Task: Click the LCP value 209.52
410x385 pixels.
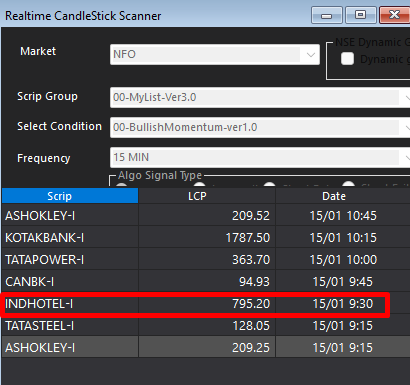Action: 251,216
